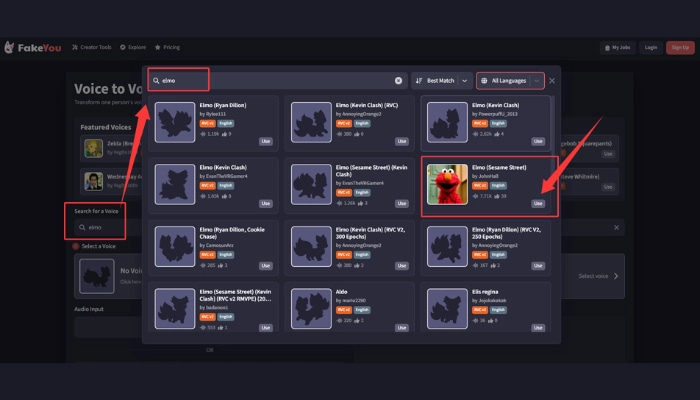Open My Jobs
Viewport: 700px width, 400px height.
coord(617,47)
